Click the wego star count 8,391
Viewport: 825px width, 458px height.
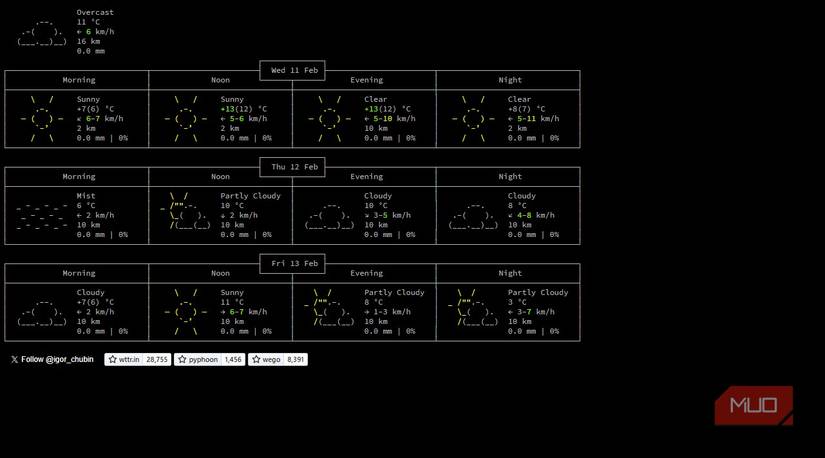click(296, 360)
